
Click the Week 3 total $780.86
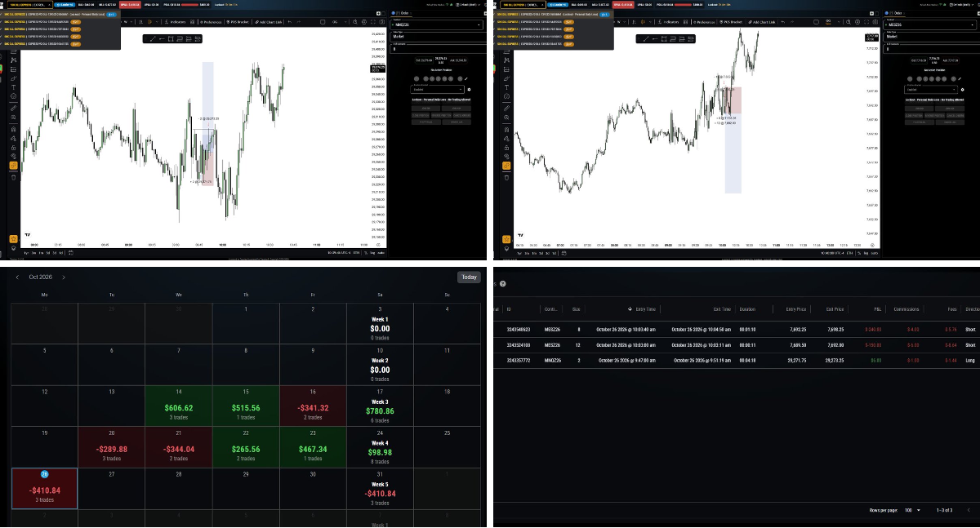pos(380,411)
